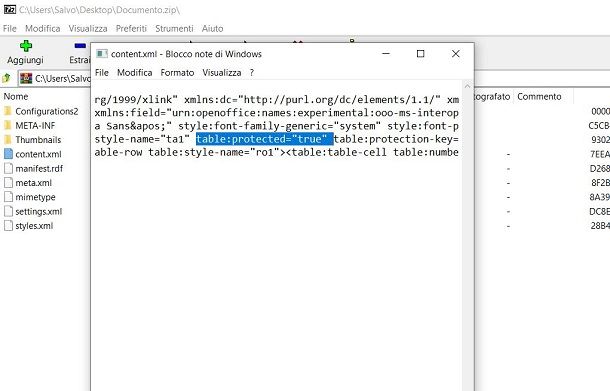The height and width of the screenshot is (391, 610).
Task: Select the mimetype file name
Action: pos(35,197)
